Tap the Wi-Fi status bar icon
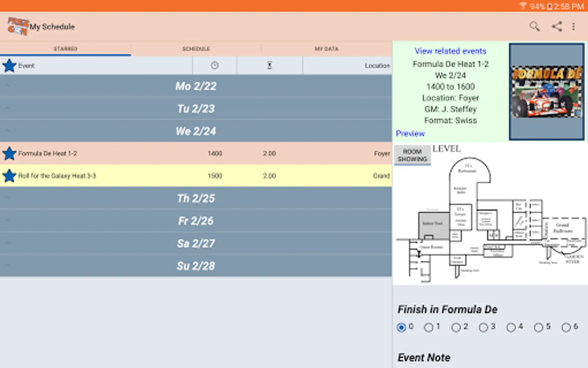 (523, 6)
